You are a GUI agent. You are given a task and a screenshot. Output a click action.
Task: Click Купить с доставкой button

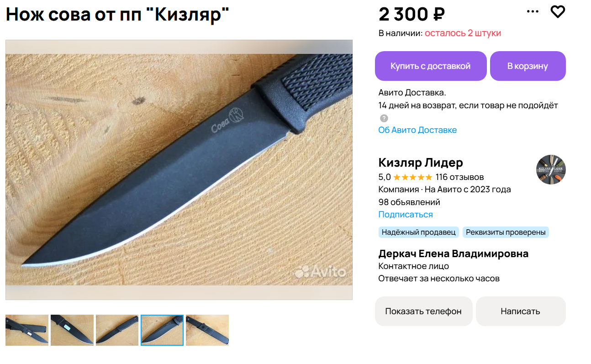431,66
